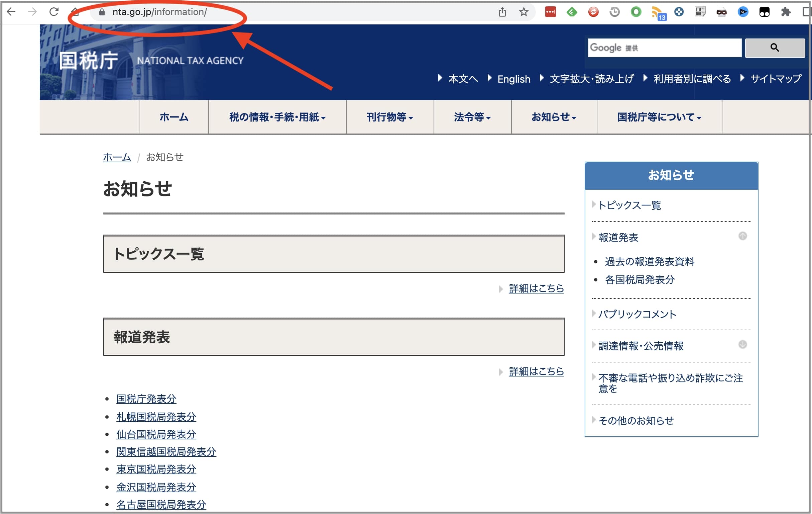The image size is (812, 514).
Task: Click the share icon in address bar
Action: [x=502, y=12]
